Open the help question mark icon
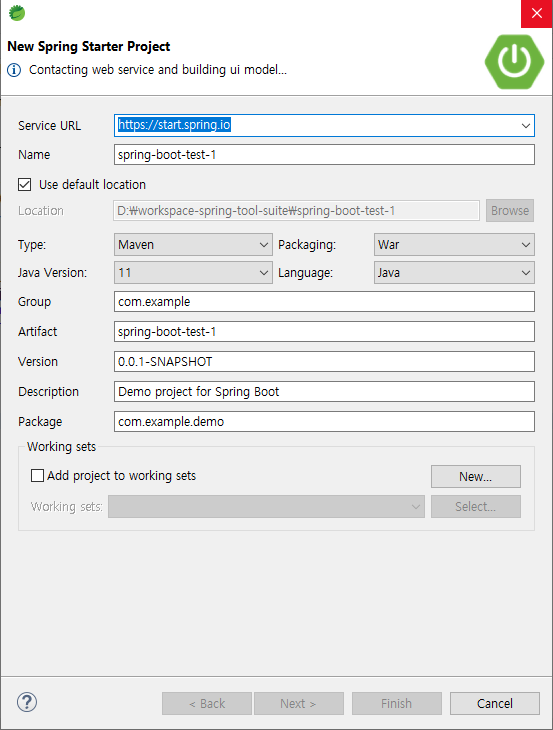553x730 pixels. click(27, 702)
